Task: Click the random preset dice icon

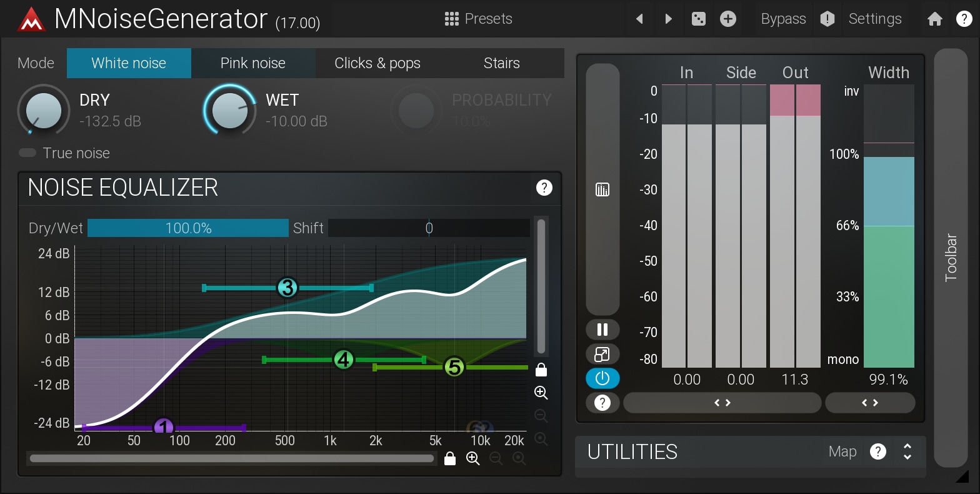Action: (698, 19)
